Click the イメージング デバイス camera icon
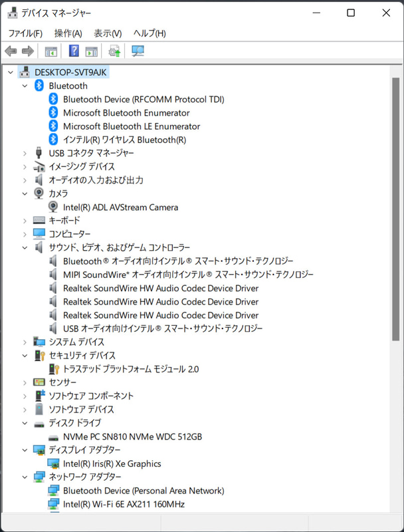 tap(39, 167)
